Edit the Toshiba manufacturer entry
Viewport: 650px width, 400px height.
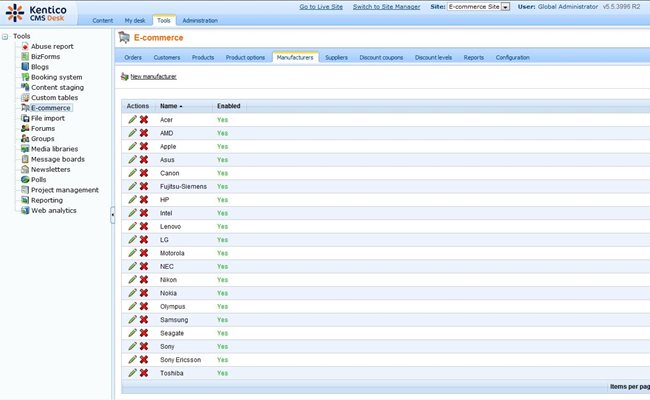(x=132, y=373)
